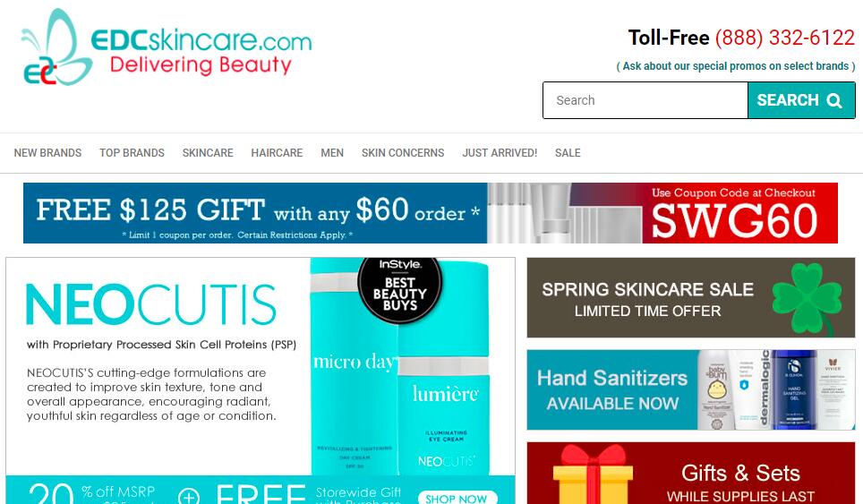The width and height of the screenshot is (863, 504).
Task: Open the NEW BRANDS menu
Action: tap(47, 153)
